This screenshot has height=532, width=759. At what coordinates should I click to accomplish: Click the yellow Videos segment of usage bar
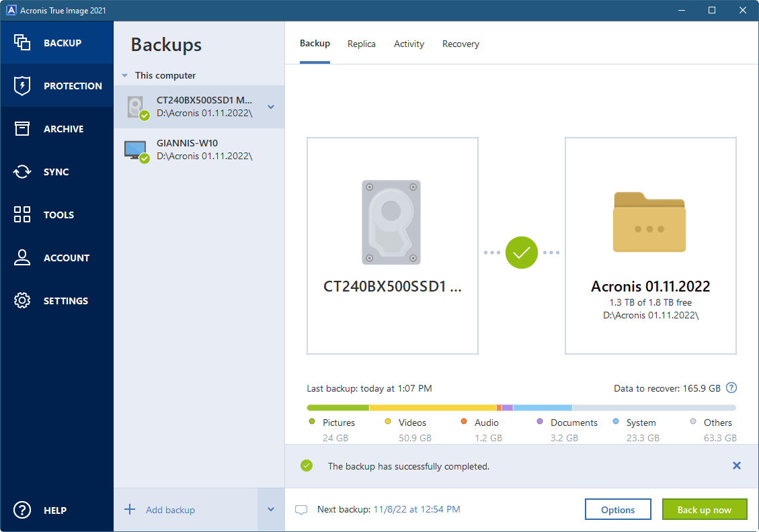click(433, 408)
